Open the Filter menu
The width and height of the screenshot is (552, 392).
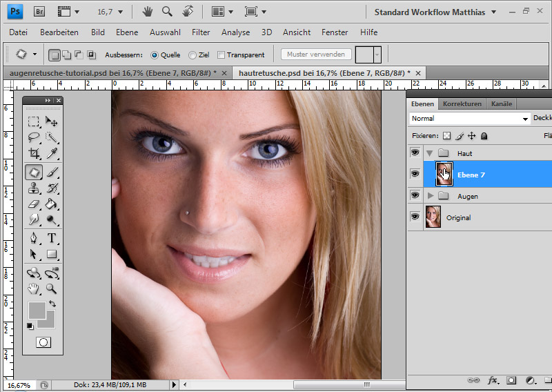(201, 32)
